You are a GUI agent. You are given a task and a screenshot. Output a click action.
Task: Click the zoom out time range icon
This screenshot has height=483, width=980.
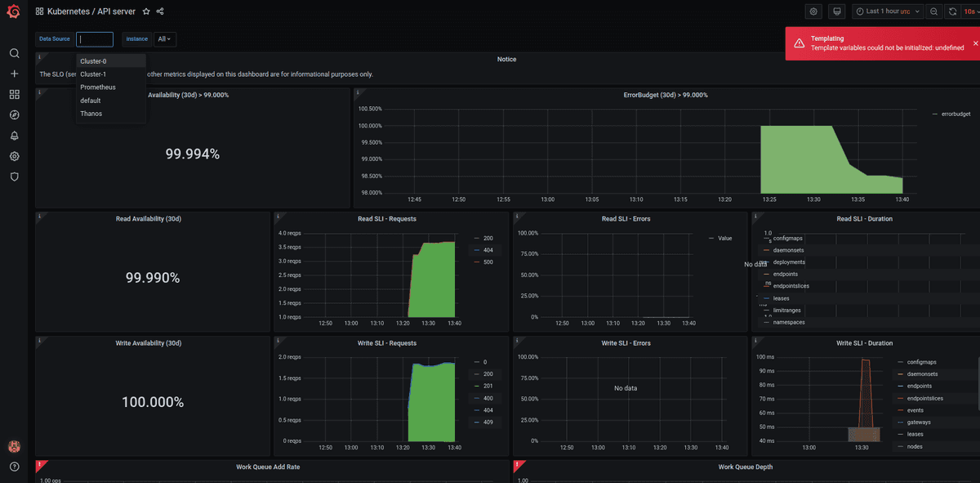point(933,11)
